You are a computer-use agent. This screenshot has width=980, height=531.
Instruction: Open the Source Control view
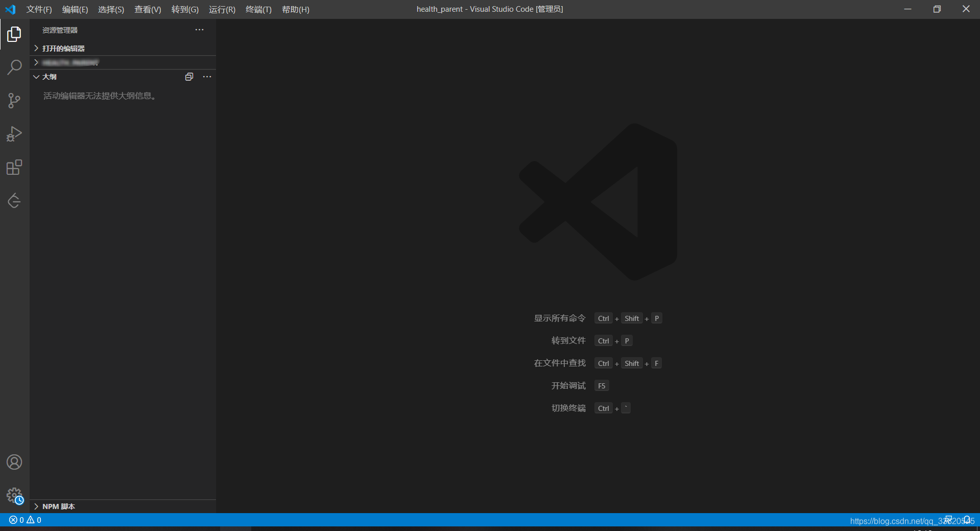pos(14,101)
